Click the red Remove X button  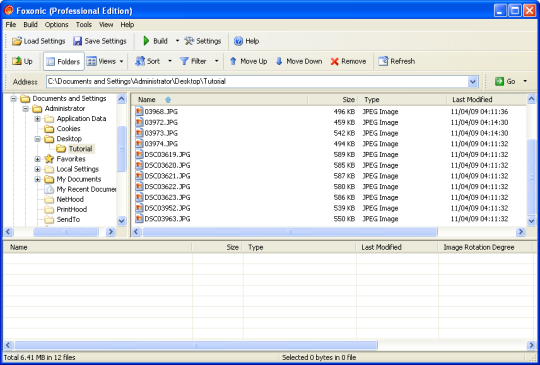pos(348,61)
